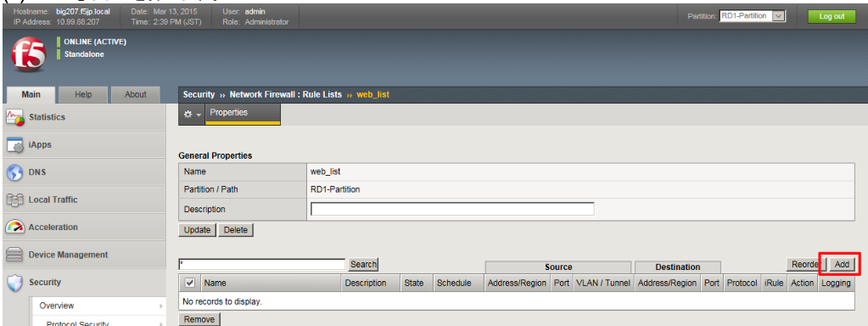Click the Description column header
Screen dimensions: 868x326
coord(366,283)
